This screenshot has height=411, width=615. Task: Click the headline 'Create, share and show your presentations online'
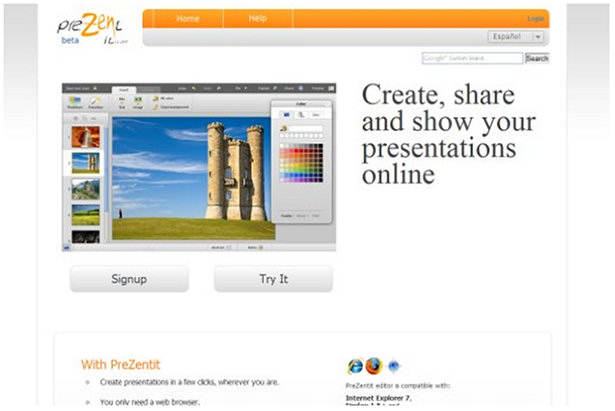(x=449, y=133)
